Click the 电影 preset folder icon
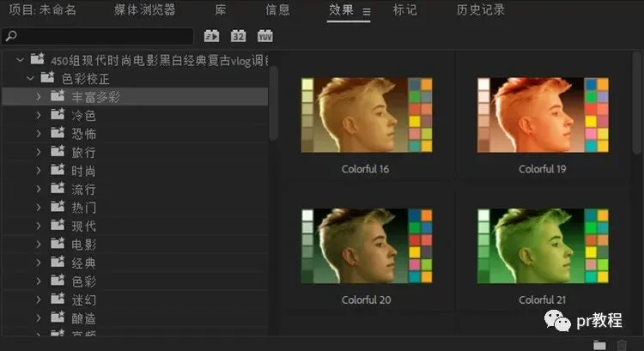The width and height of the screenshot is (644, 351). click(58, 244)
